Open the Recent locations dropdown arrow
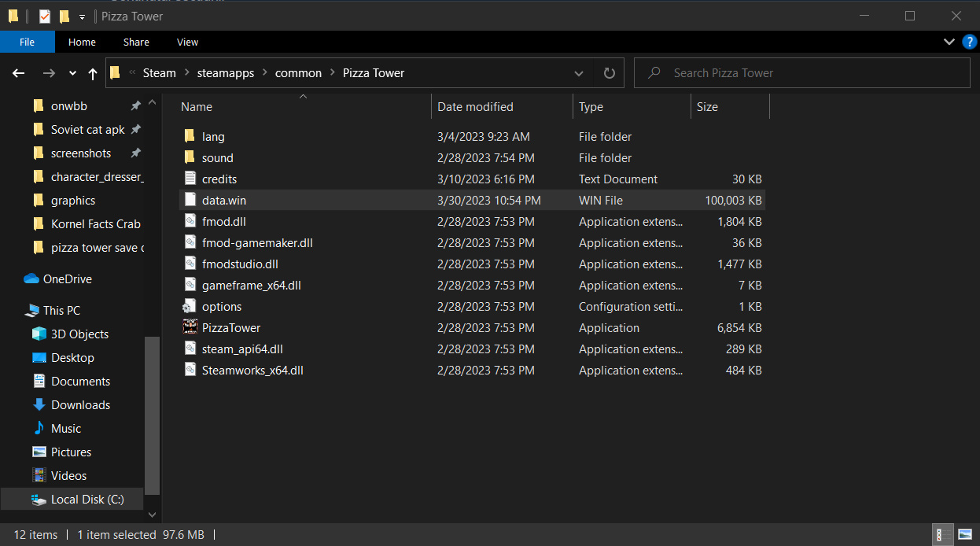 click(72, 73)
